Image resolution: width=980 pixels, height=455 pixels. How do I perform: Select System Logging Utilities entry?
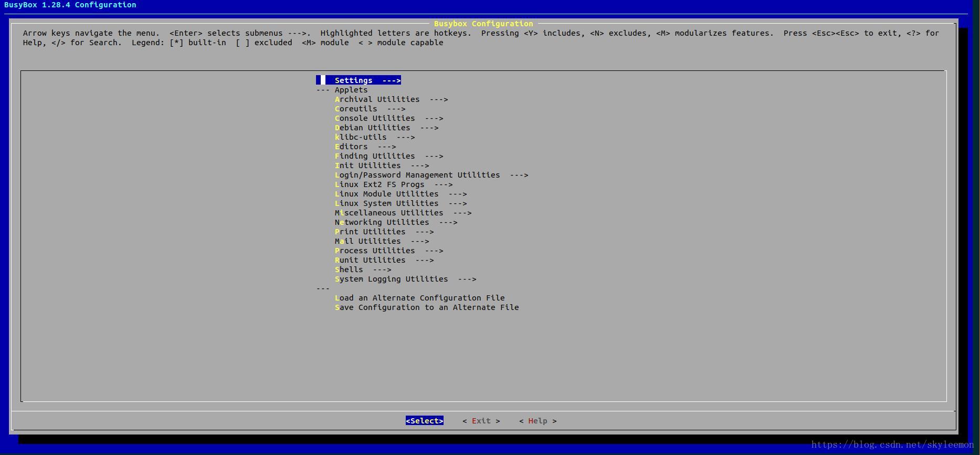[406, 279]
